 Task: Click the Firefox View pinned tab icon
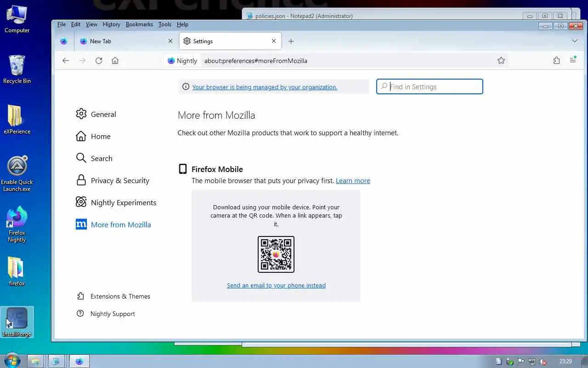tap(64, 41)
